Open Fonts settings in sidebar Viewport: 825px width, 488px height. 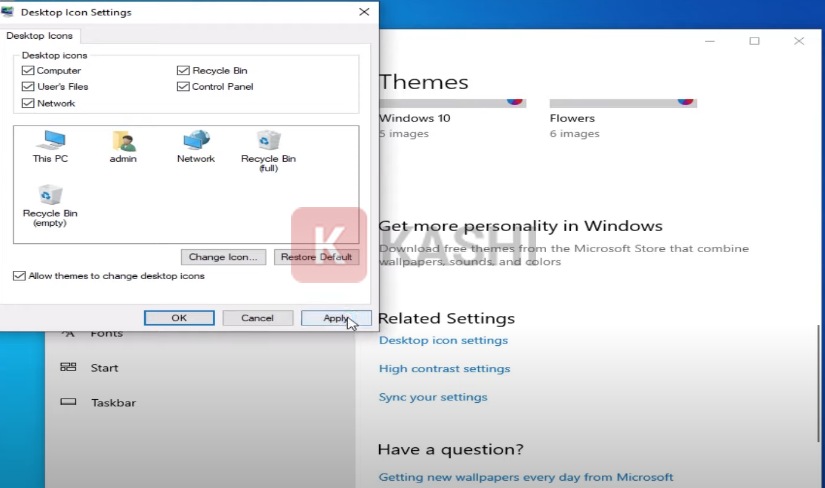pyautogui.click(x=106, y=334)
